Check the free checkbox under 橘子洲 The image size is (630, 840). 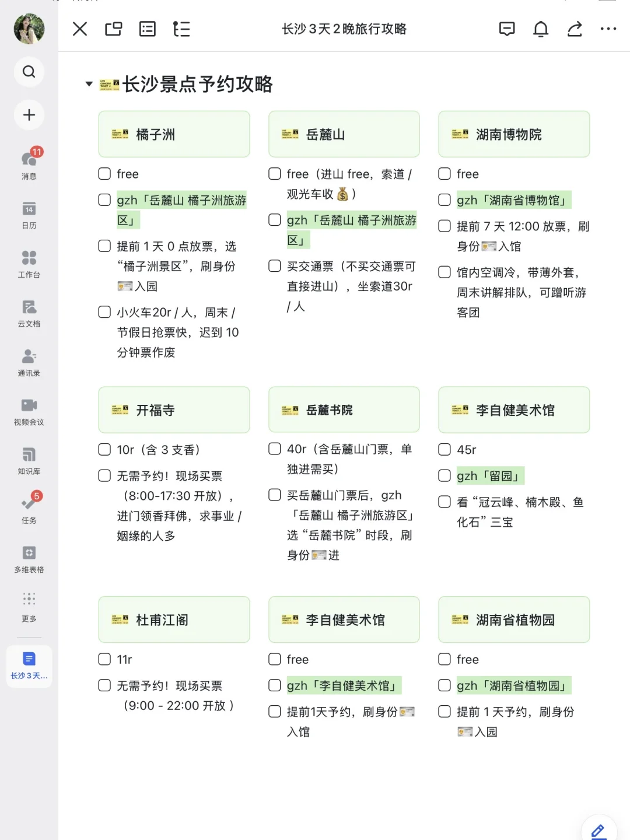[x=104, y=173]
